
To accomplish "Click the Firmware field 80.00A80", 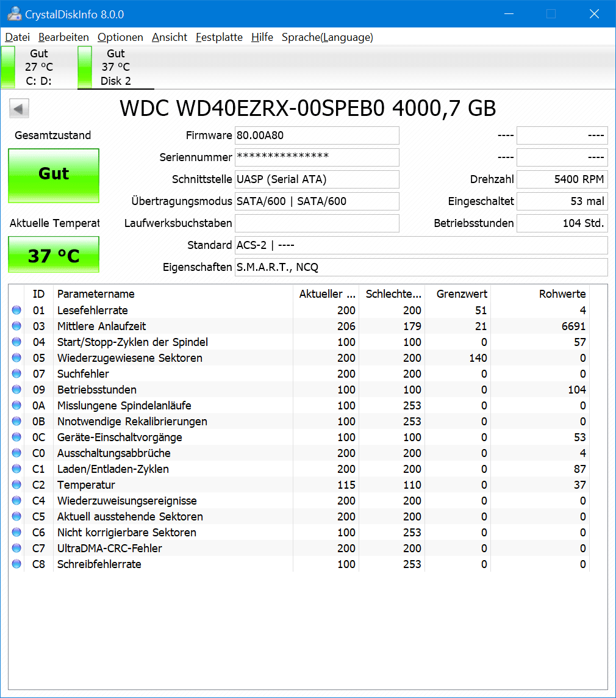I will pos(317,135).
